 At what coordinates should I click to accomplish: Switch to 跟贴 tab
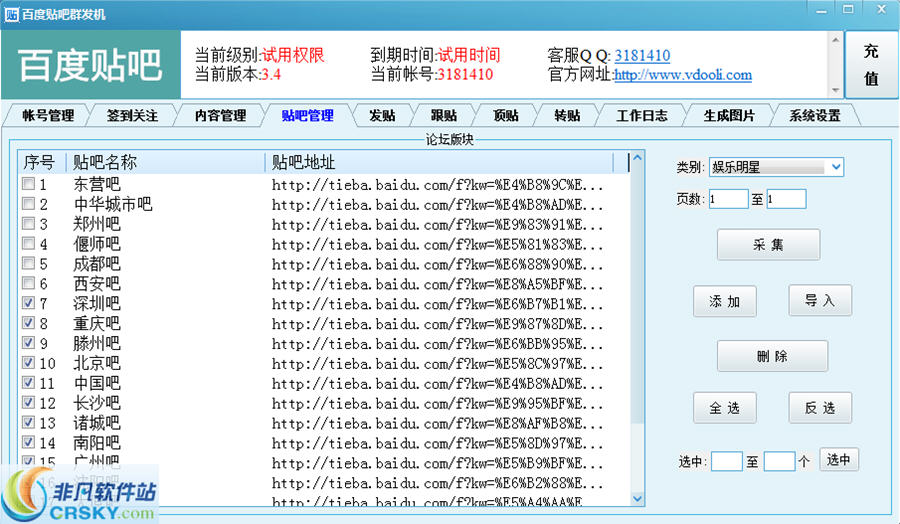(x=444, y=115)
